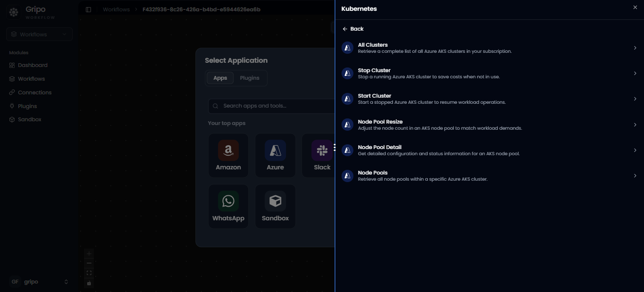Click the panel resize handle dots
The width and height of the screenshot is (644, 292).
335,148
